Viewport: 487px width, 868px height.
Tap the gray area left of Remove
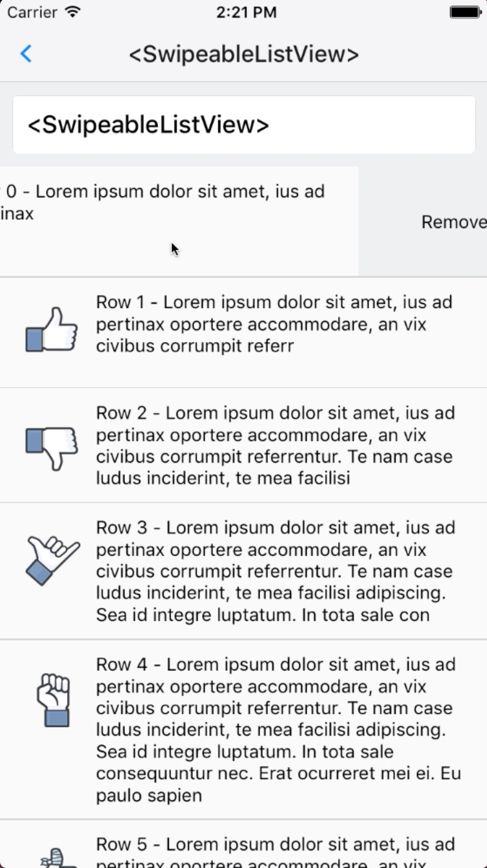click(388, 222)
